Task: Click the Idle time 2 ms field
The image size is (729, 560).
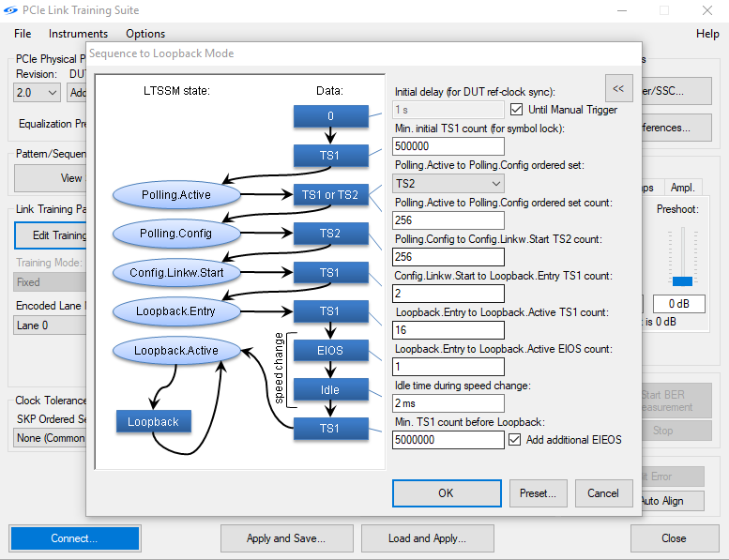Action: (448, 403)
